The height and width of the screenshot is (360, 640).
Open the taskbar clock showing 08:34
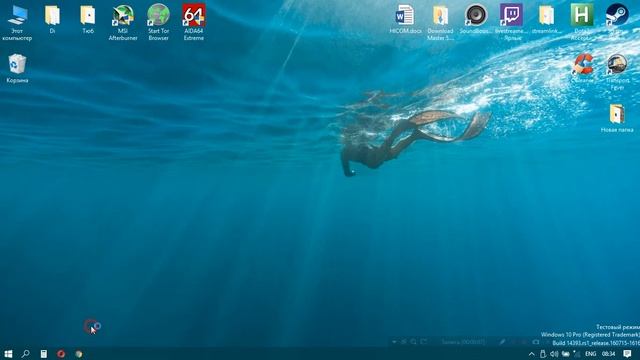tap(608, 354)
